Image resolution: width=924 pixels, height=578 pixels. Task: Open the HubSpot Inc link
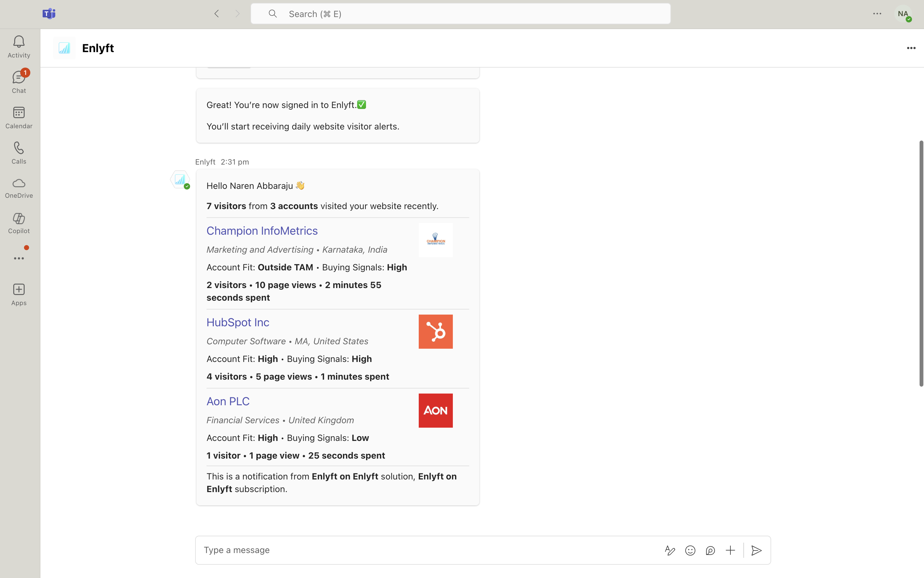click(238, 323)
